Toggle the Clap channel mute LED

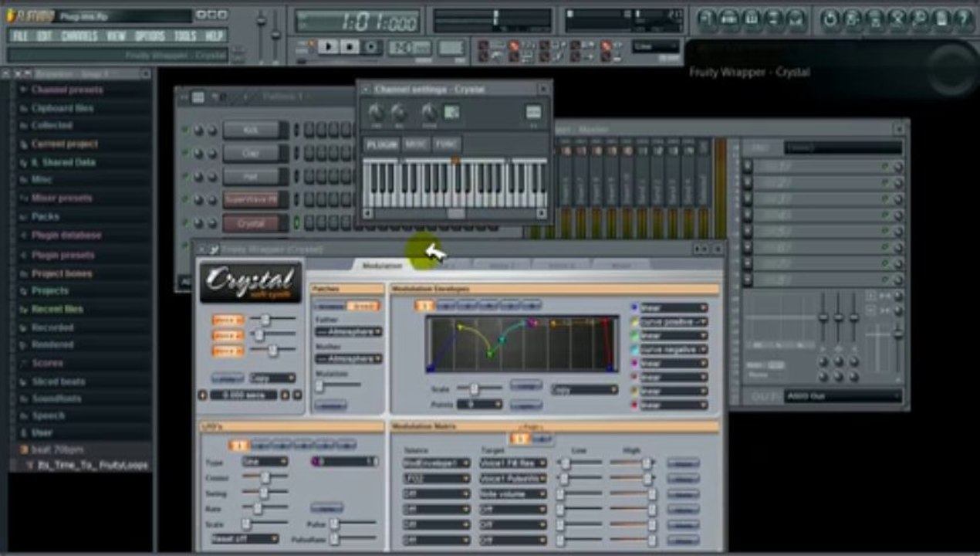click(185, 153)
